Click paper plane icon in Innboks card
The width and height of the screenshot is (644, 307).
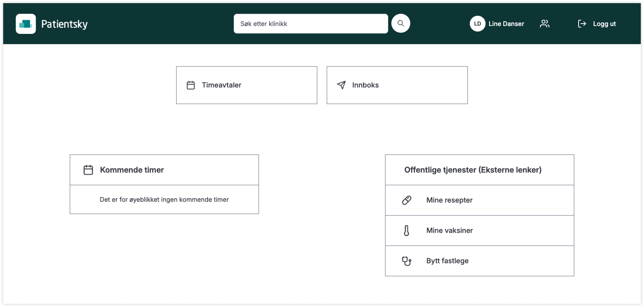click(341, 85)
